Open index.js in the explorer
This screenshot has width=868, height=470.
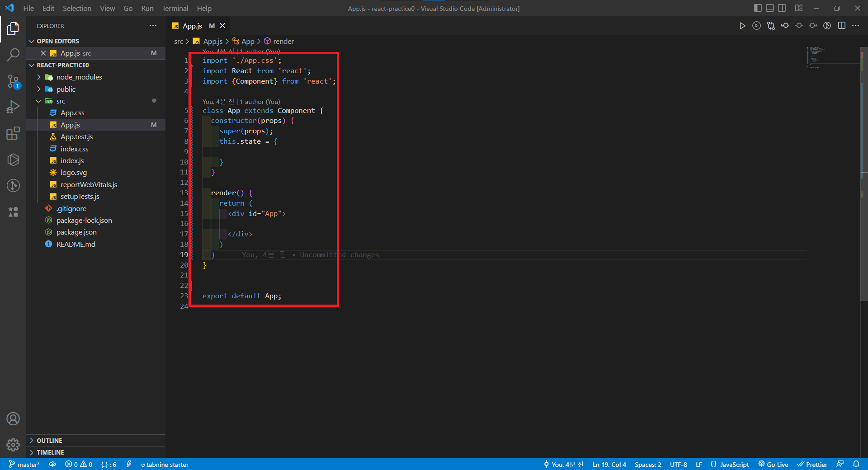point(96,161)
